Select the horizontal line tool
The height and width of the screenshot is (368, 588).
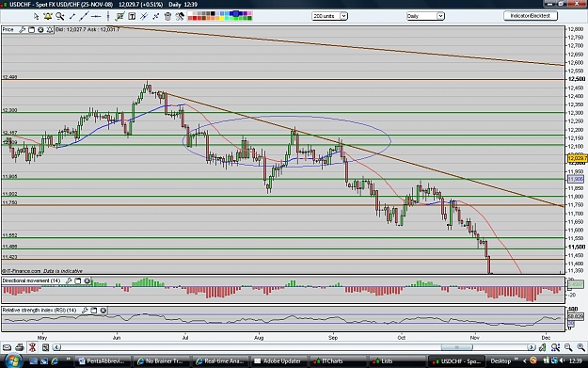pos(96,16)
